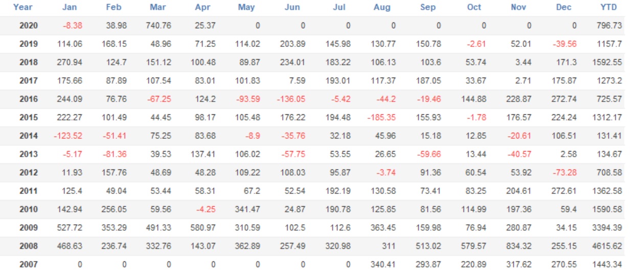Click the -123.52 January 2014 cell

coord(69,136)
